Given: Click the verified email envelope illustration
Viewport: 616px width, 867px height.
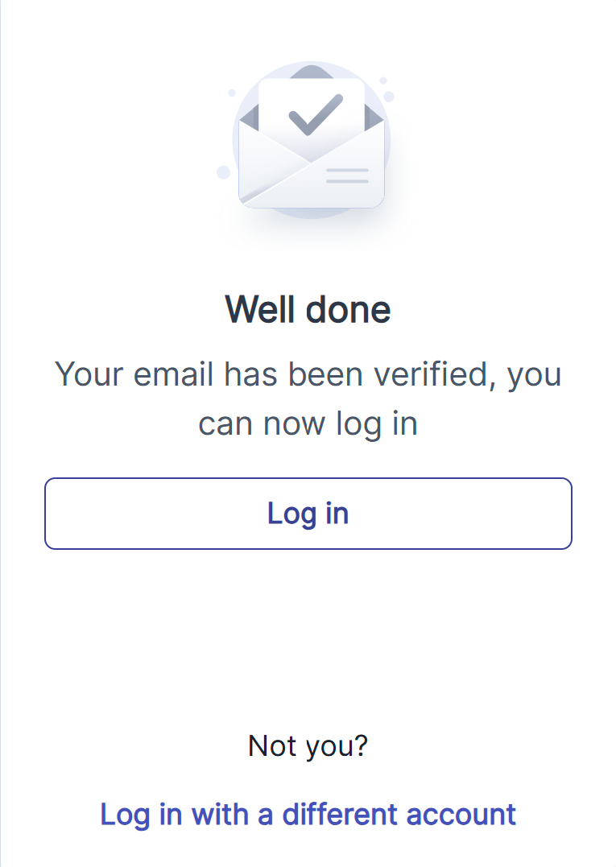Looking at the screenshot, I should point(311,140).
